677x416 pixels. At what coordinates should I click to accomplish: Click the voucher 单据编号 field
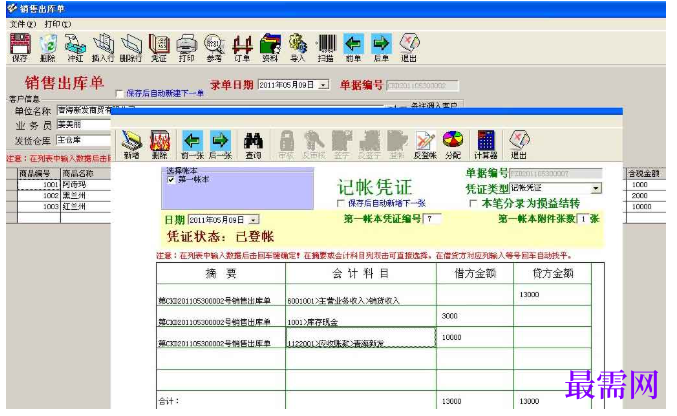555,174
